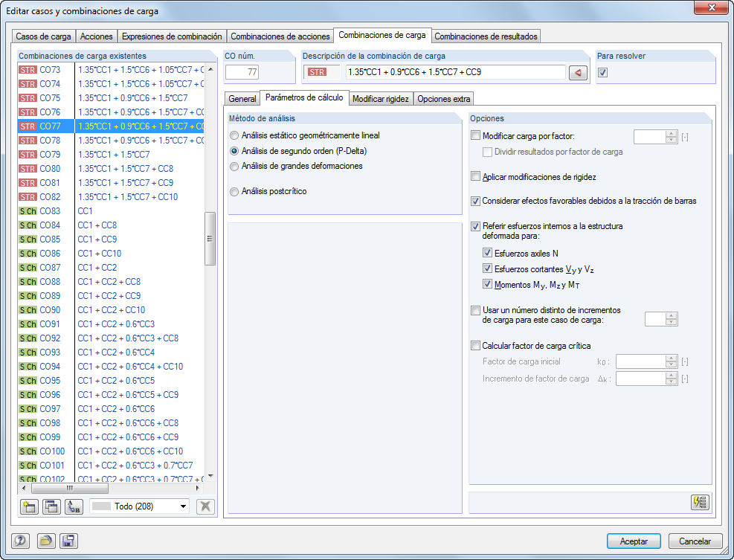Select combination CO87 row

click(x=111, y=268)
